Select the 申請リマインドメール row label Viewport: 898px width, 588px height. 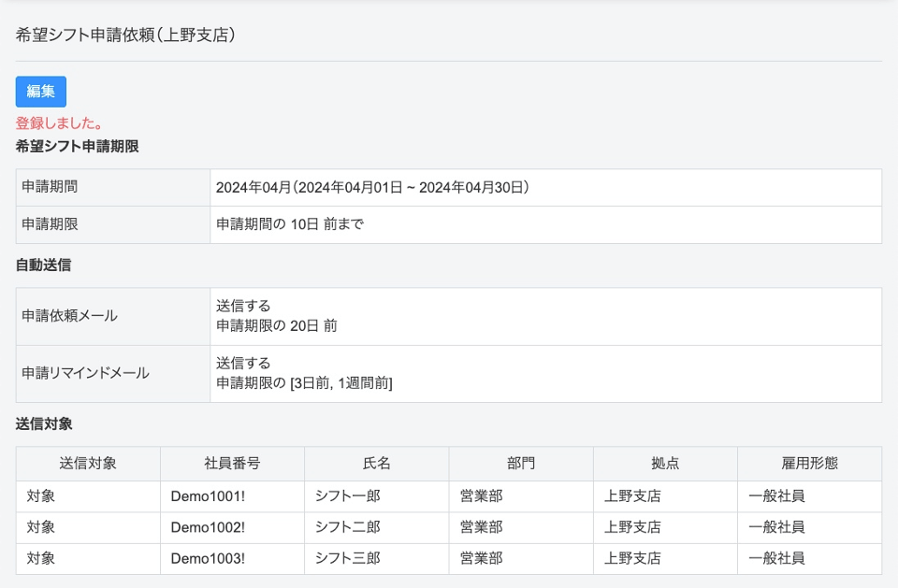pyautogui.click(x=85, y=373)
